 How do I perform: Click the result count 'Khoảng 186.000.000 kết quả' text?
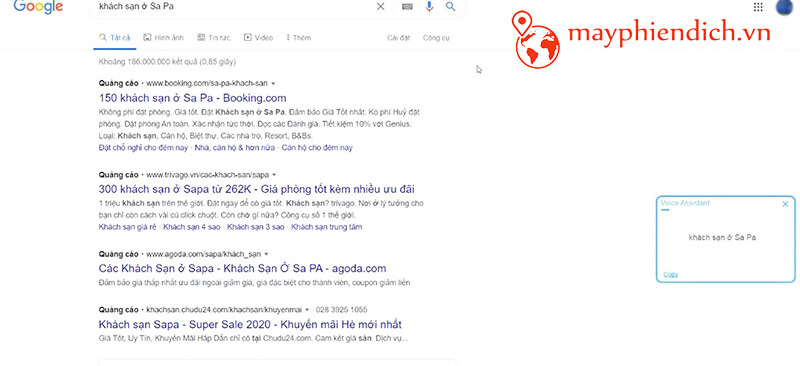point(167,62)
